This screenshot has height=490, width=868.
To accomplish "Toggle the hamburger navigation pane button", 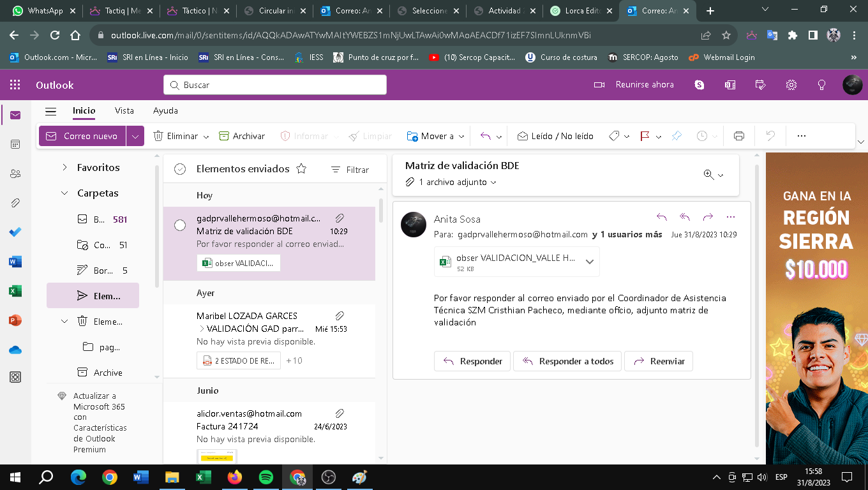I will pos(51,111).
